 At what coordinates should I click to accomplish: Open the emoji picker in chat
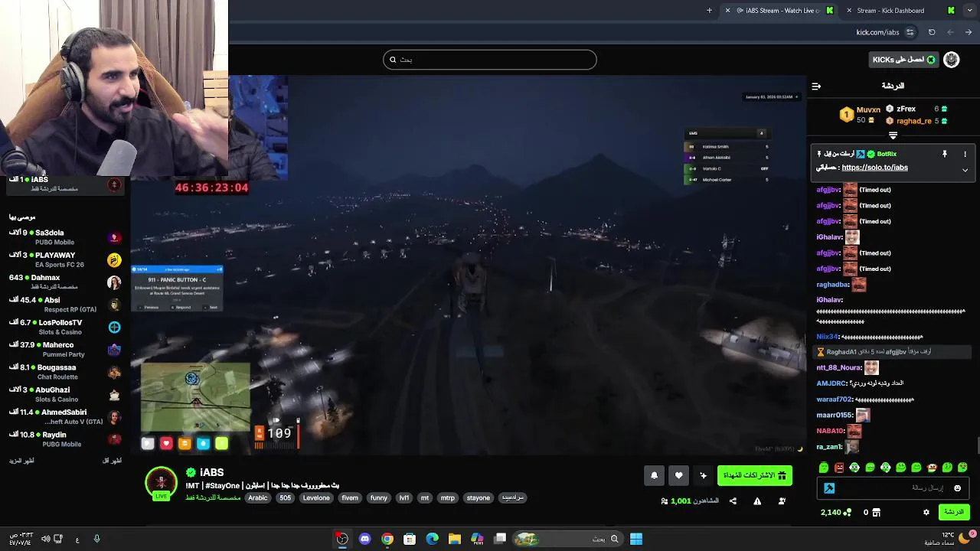[957, 488]
